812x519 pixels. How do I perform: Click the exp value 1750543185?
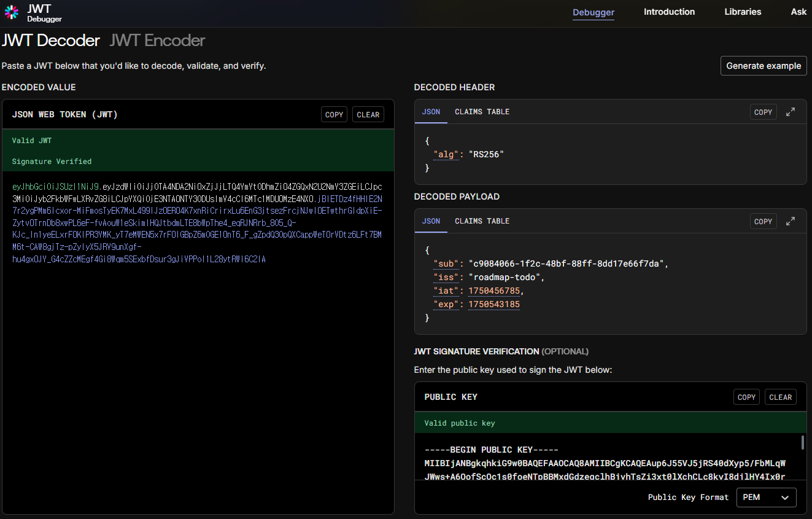(x=494, y=305)
